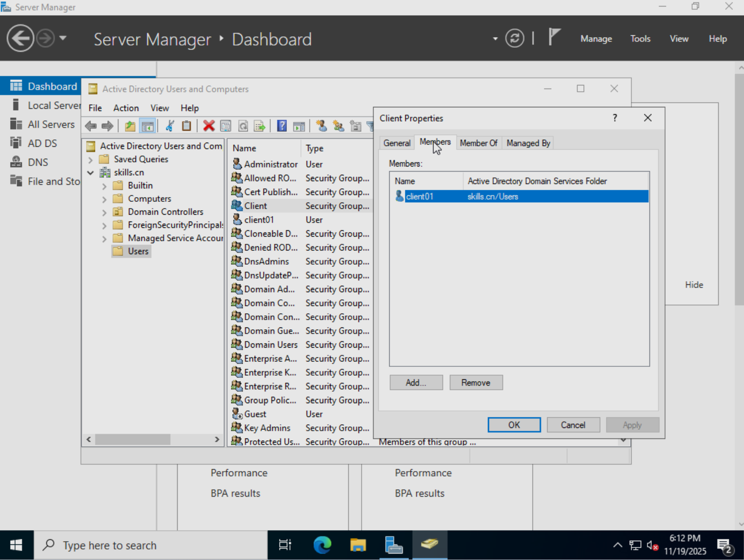Click the Task View taskbar icon

tap(285, 545)
